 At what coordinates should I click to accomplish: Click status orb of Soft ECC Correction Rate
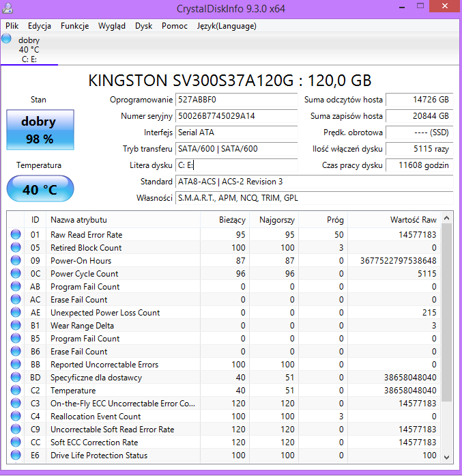coord(16,442)
